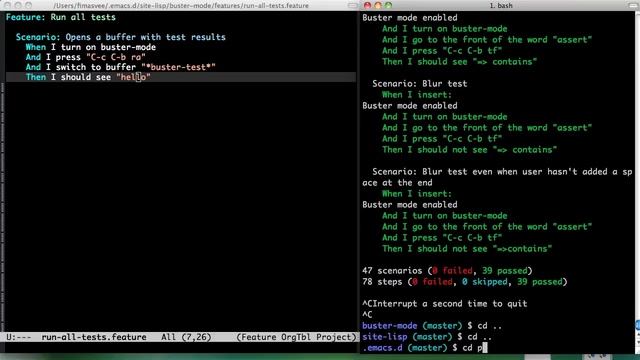Viewport: 640px width, 360px height.
Task: Click 'site-lisp (master) $ cd ..' prompt line
Action: (427, 337)
